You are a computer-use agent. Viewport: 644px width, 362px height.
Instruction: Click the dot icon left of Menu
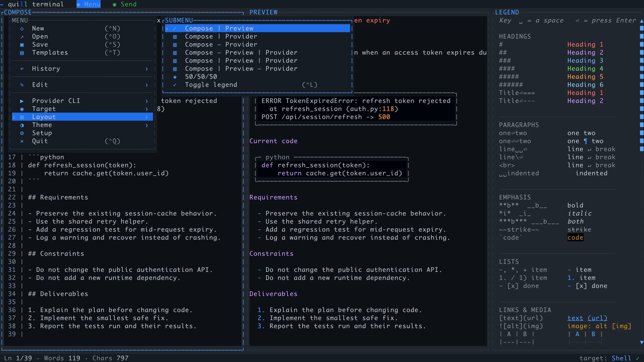pos(78,5)
